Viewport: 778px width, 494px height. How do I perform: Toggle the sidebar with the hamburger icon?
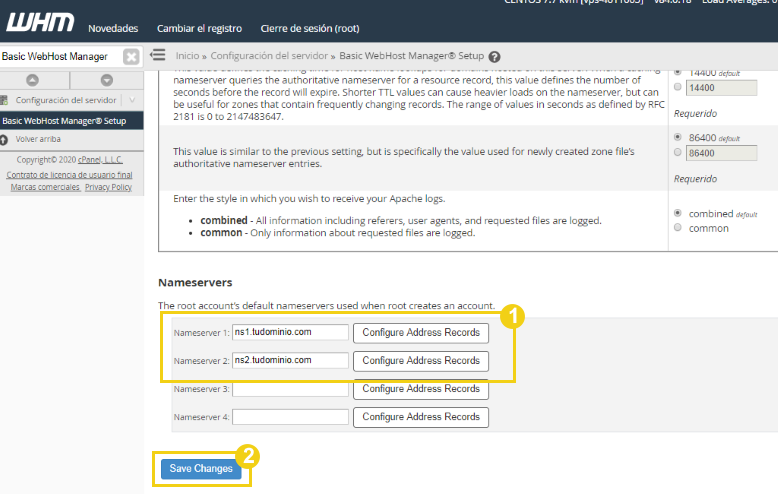coord(158,55)
